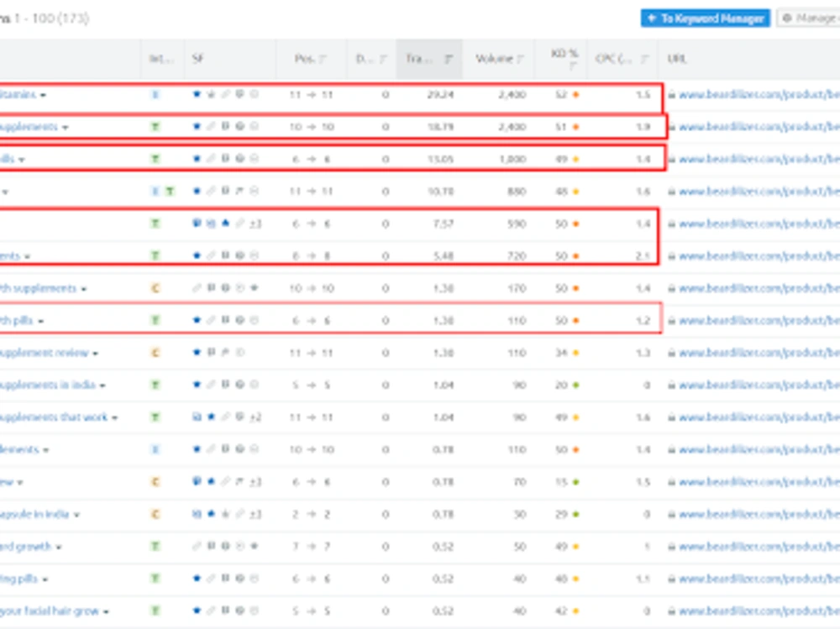Click the KD value 15 in the 'ew' row
This screenshot has height=629, width=840.
561,482
